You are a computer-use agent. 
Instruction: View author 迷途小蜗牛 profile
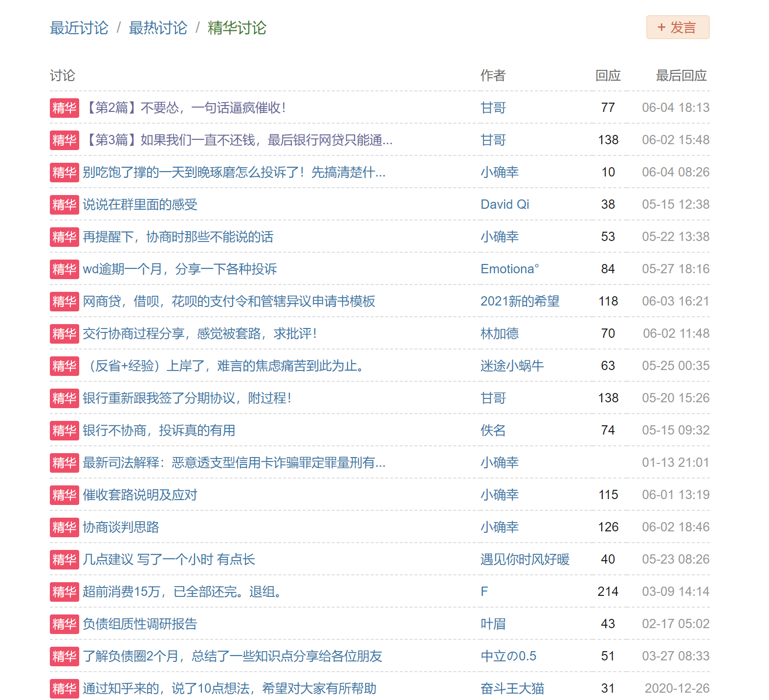[512, 366]
